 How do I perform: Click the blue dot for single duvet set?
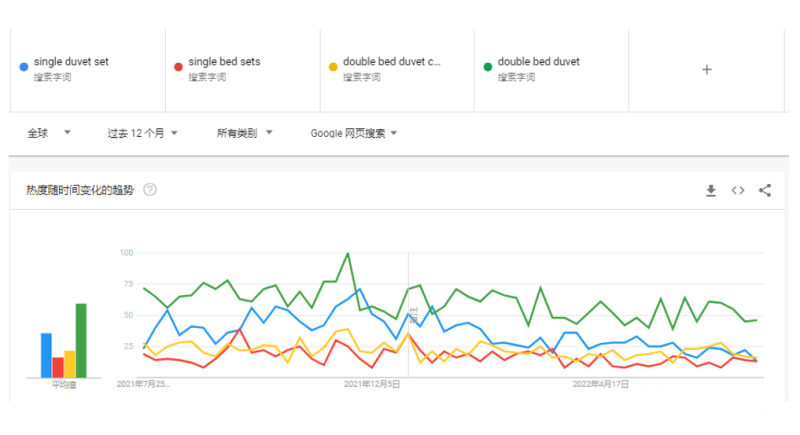click(x=24, y=67)
